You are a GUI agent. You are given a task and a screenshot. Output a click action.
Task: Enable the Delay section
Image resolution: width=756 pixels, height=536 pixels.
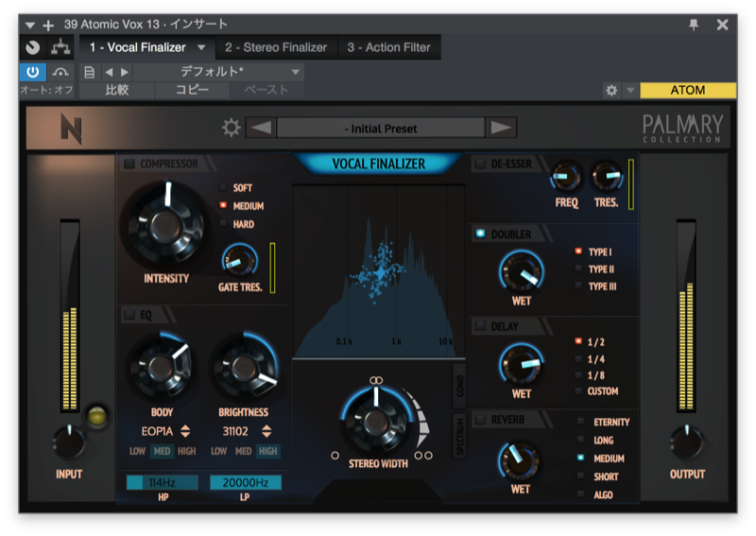coord(480,326)
